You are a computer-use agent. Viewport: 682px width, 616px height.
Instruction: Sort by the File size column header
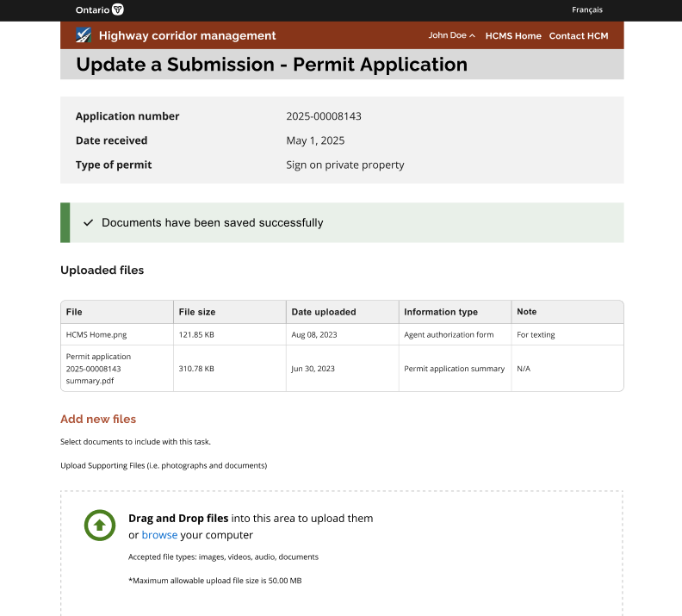(197, 312)
